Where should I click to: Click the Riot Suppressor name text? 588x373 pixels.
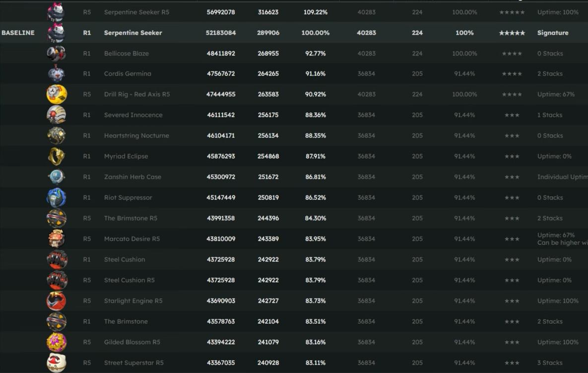click(x=128, y=197)
